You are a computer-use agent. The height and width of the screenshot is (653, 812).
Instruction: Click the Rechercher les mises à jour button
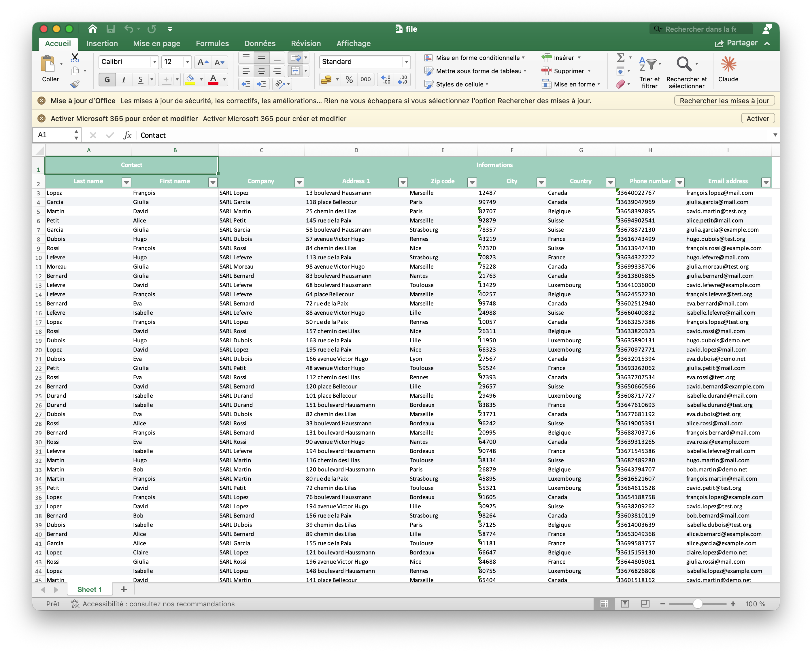point(724,101)
